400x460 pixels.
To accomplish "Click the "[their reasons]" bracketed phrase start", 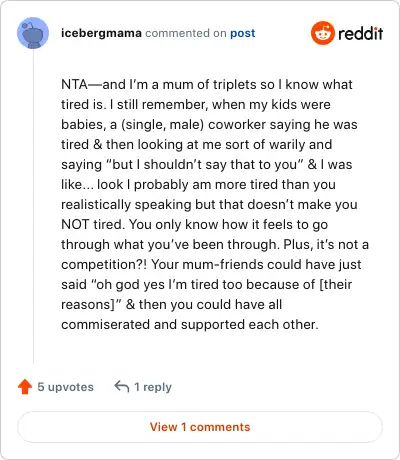I will click(335, 284).
